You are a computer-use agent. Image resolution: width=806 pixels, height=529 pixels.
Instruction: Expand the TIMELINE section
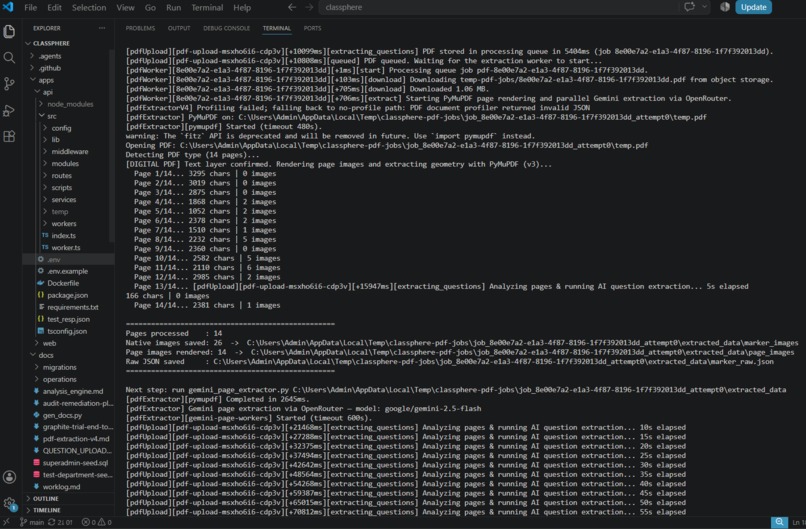[46, 510]
